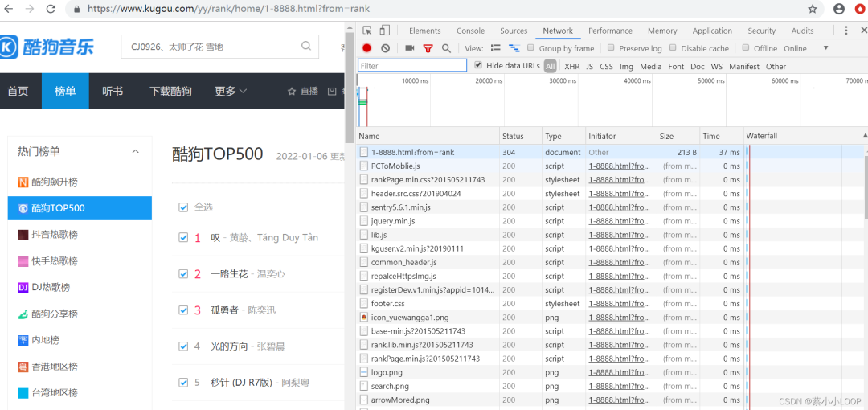Toggle Group by frame checkbox
This screenshot has height=410, width=868.
pyautogui.click(x=530, y=47)
